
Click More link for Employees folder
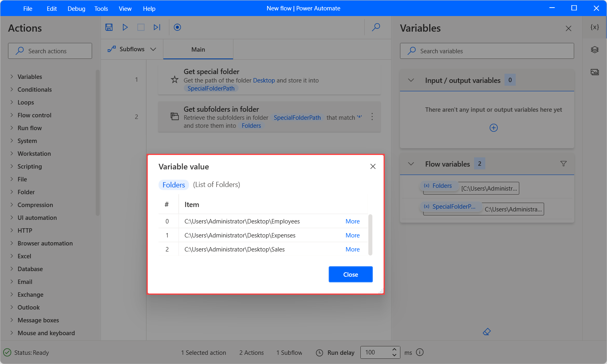click(352, 221)
